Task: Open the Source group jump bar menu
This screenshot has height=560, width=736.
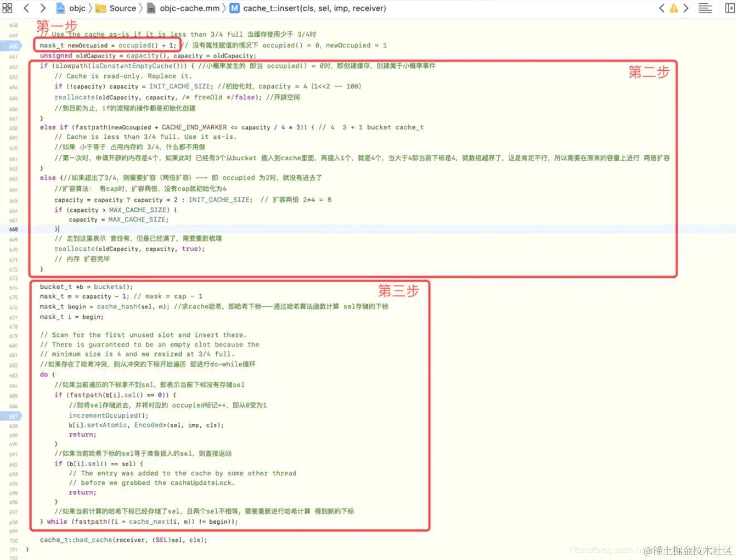Action: coord(123,8)
